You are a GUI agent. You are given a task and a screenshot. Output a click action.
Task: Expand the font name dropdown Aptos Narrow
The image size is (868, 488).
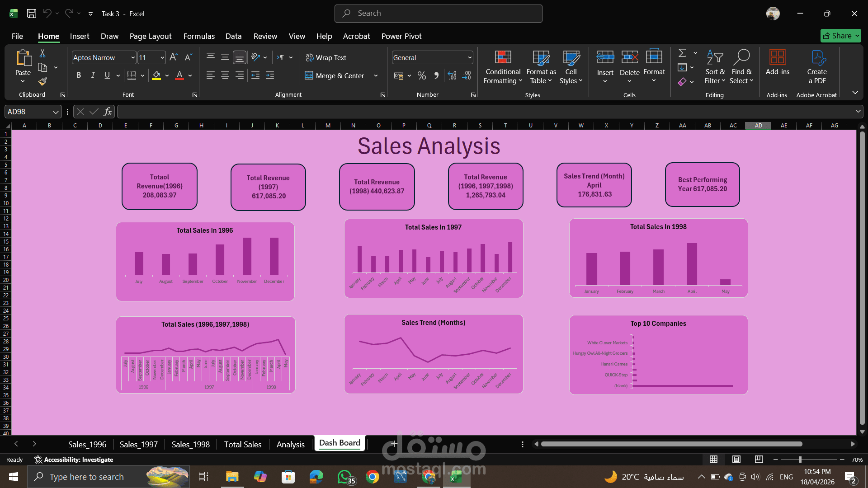[x=133, y=57]
